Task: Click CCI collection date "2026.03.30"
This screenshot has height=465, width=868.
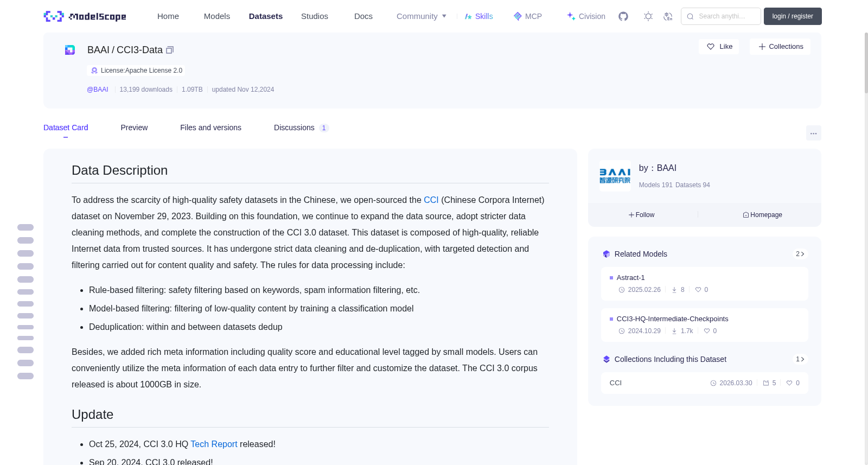Action: click(736, 383)
